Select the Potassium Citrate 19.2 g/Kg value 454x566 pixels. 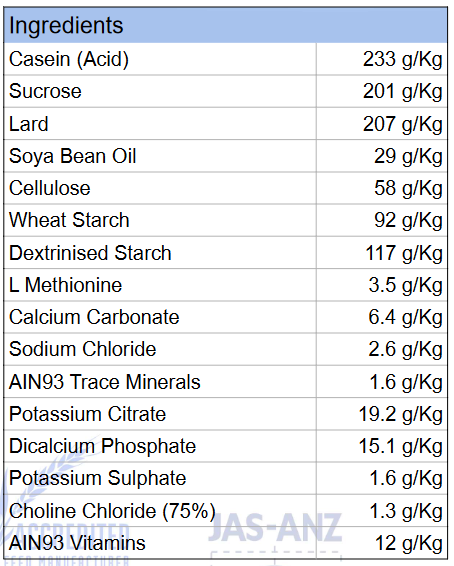[x=401, y=414]
